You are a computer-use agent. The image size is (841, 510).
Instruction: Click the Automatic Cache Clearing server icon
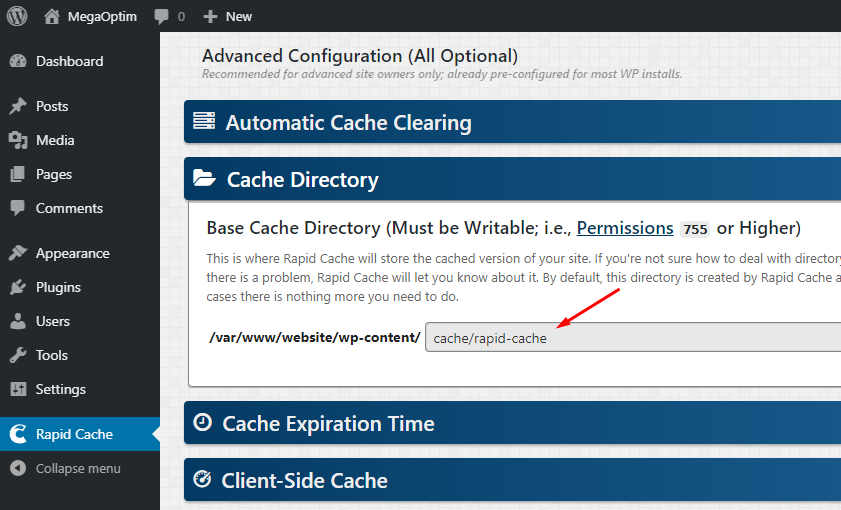[204, 121]
